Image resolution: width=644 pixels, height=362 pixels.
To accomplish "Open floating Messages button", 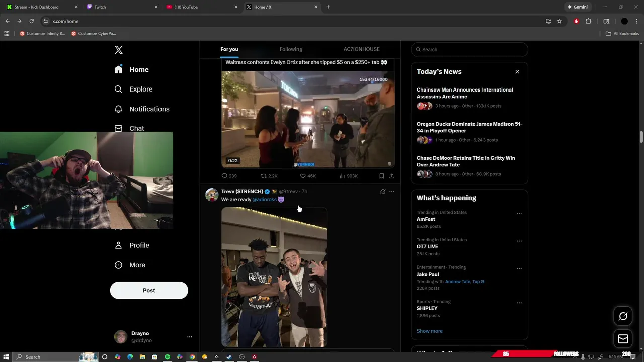I will coord(623,339).
